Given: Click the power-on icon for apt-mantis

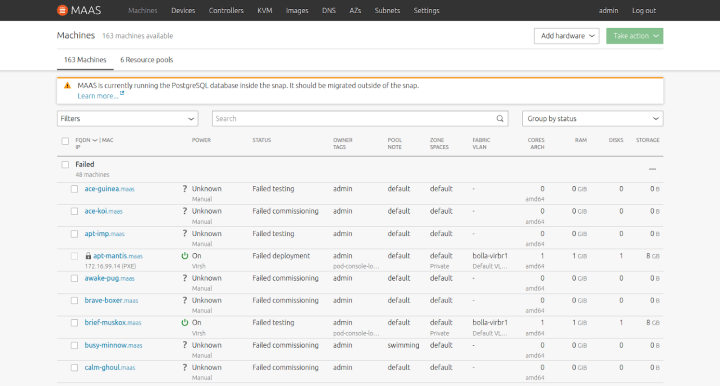Looking at the screenshot, I should [x=185, y=256].
